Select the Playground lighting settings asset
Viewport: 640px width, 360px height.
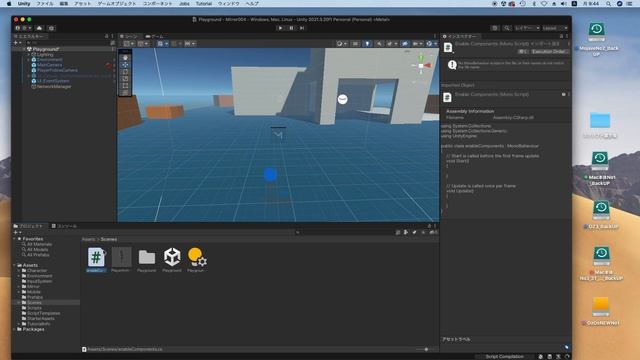pyautogui.click(x=196, y=260)
